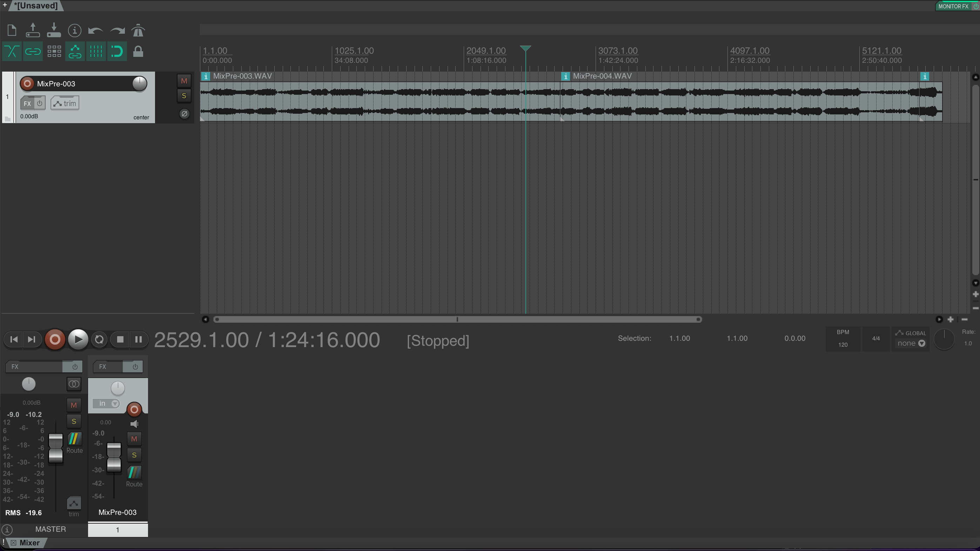This screenshot has width=980, height=551.
Task: Click the horizontal scrollbar below the arrange view
Action: click(x=457, y=320)
